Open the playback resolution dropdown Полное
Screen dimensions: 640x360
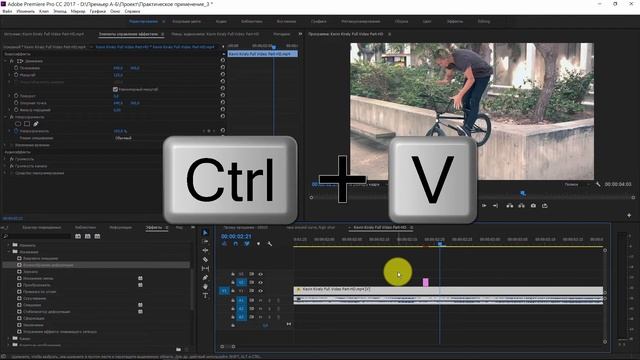(x=577, y=184)
